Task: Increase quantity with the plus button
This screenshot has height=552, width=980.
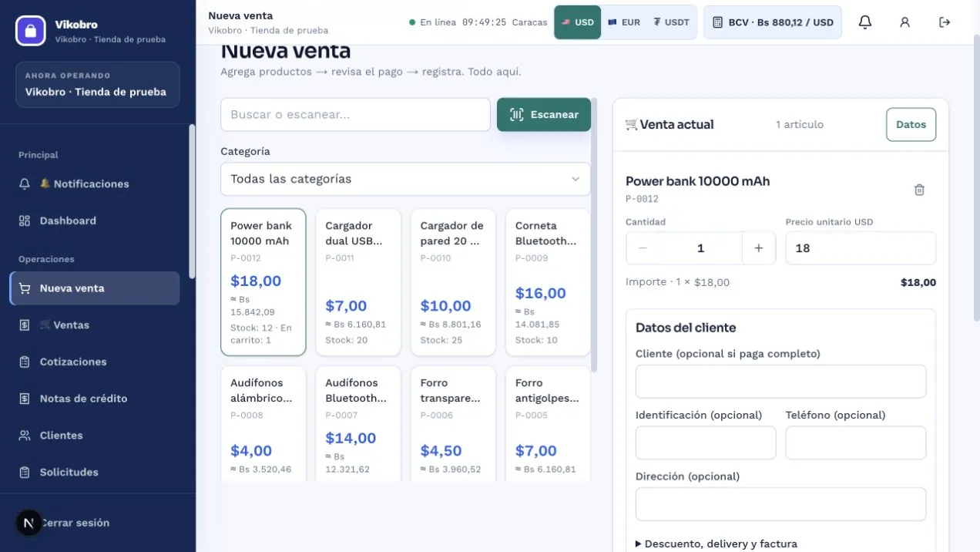Action: (x=759, y=248)
